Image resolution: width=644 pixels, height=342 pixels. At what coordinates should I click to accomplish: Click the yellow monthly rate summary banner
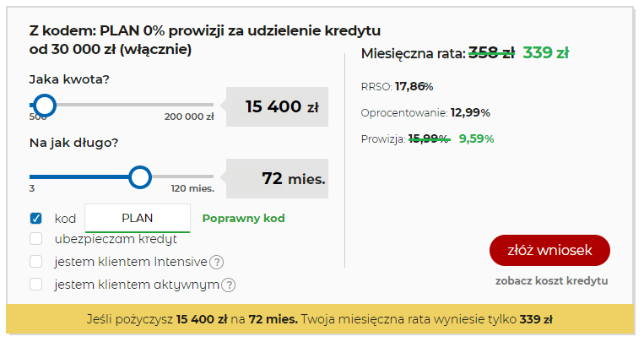pos(320,319)
